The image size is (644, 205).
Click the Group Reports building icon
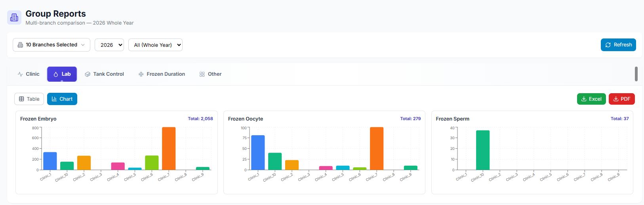coord(14,17)
